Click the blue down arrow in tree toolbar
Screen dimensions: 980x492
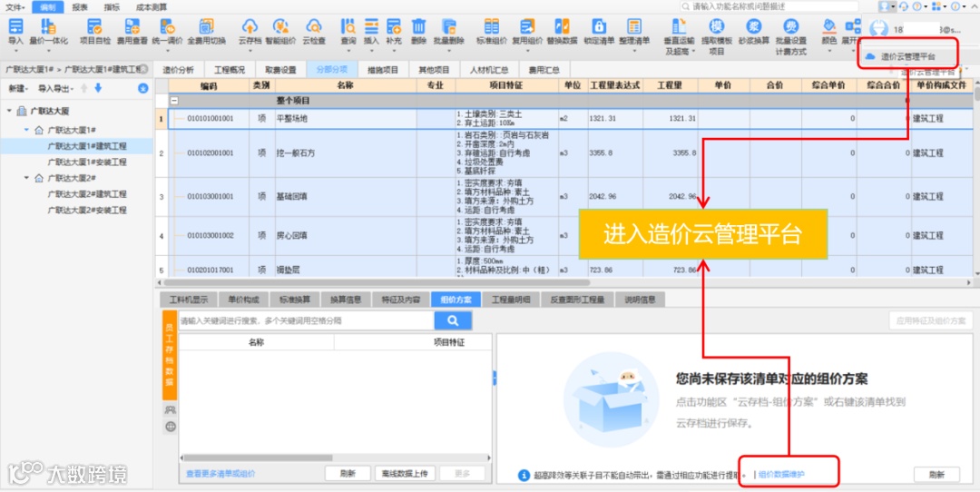(98, 88)
